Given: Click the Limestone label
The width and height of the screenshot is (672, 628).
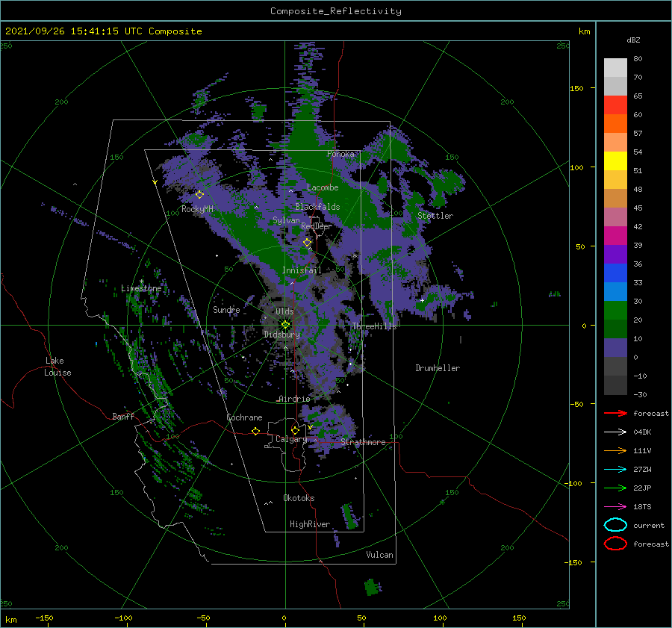Looking at the screenshot, I should pos(141,288).
